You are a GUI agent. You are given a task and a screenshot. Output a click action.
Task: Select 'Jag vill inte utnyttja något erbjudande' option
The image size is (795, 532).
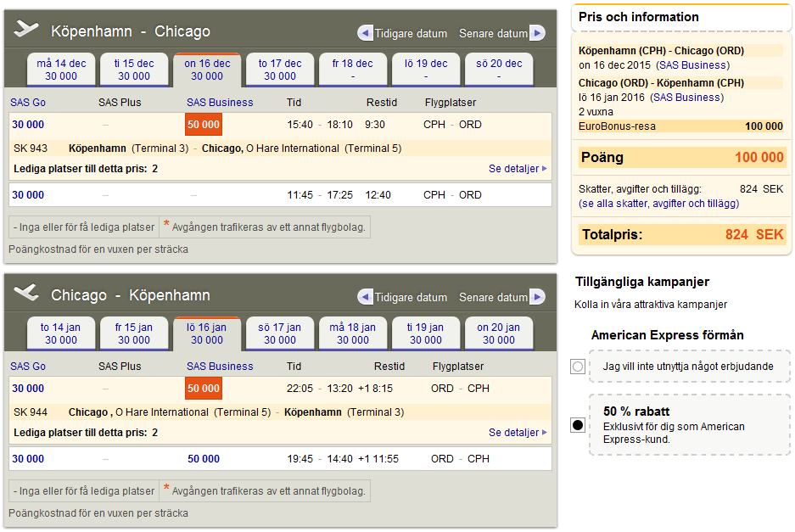(578, 367)
